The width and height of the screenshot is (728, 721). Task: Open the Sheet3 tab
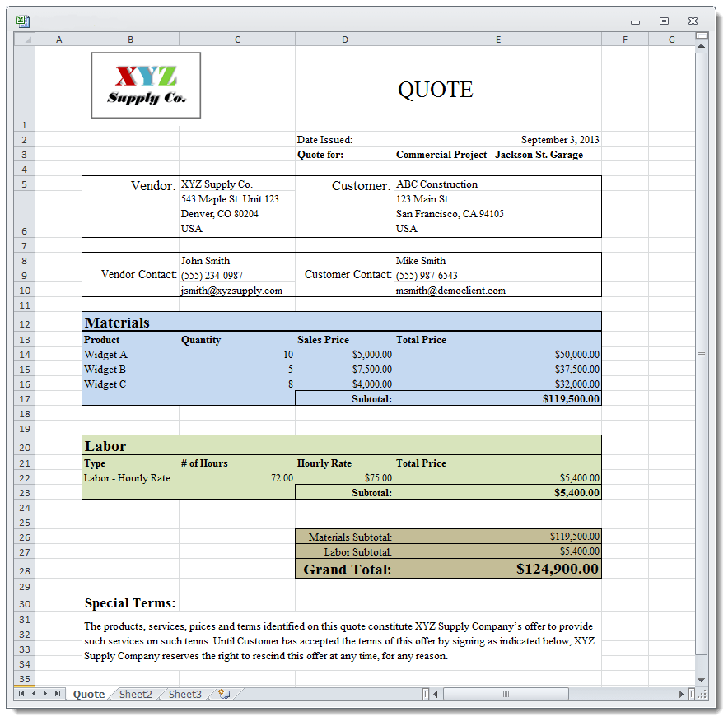(x=184, y=695)
